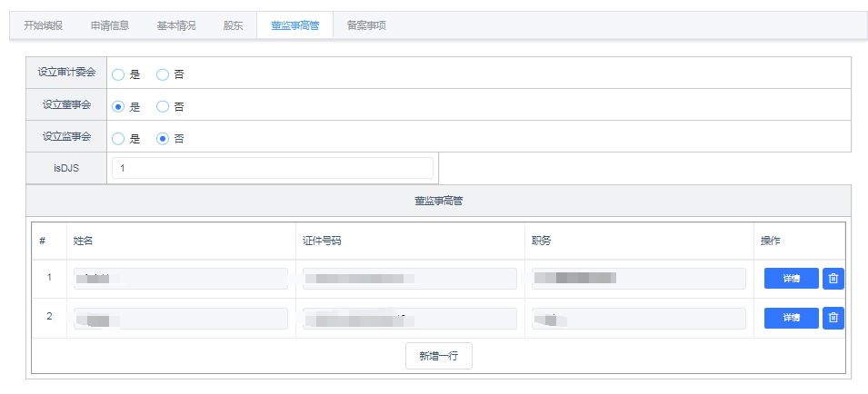
Task: Open the 股东 tab
Action: point(233,25)
